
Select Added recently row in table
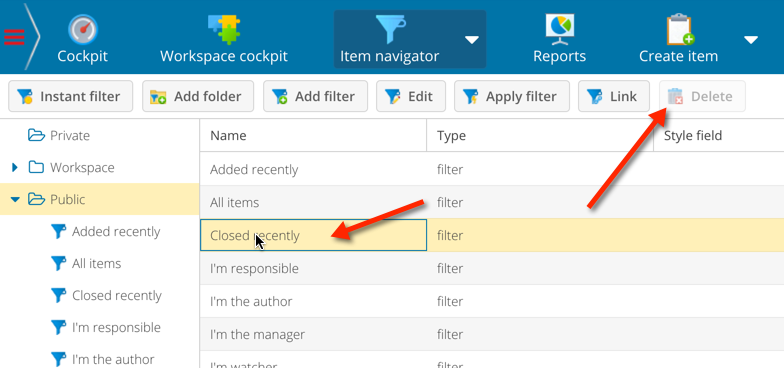tap(492, 170)
